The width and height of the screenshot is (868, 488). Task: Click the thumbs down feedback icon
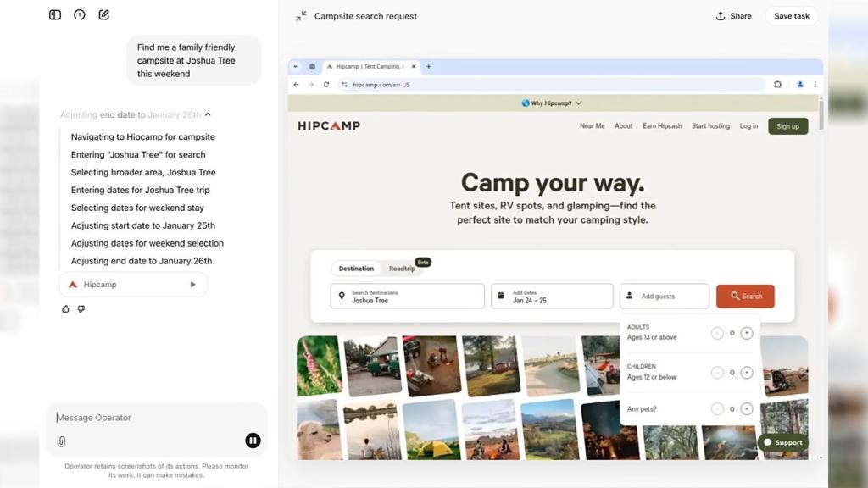point(81,309)
